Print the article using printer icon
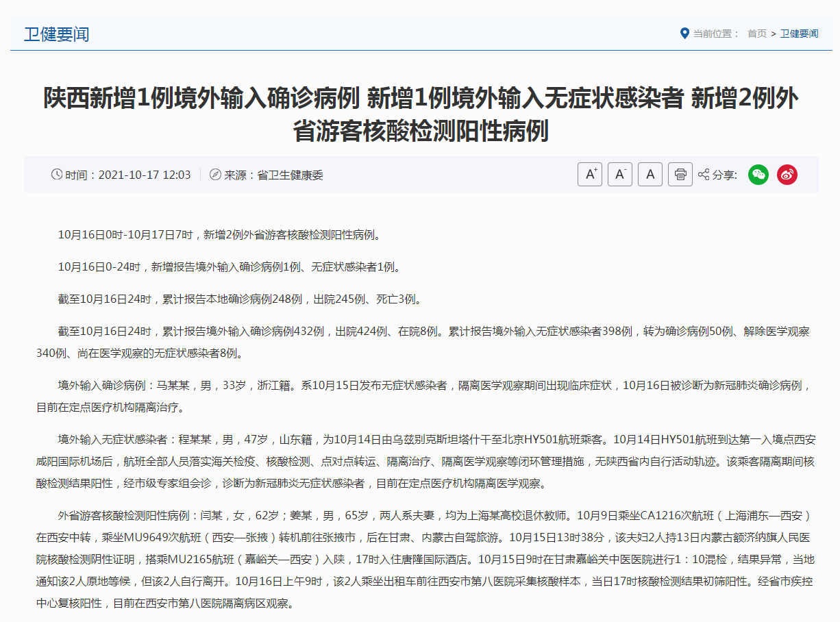 [680, 175]
